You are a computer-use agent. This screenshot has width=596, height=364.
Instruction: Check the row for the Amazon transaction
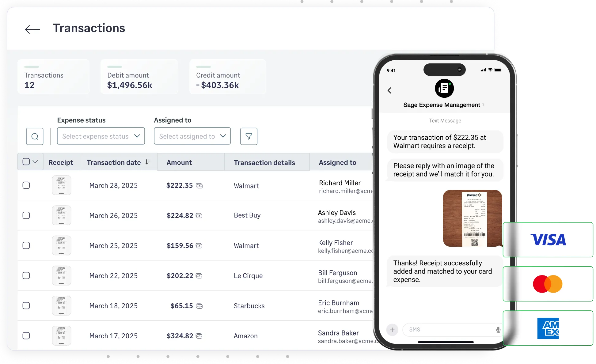click(26, 336)
